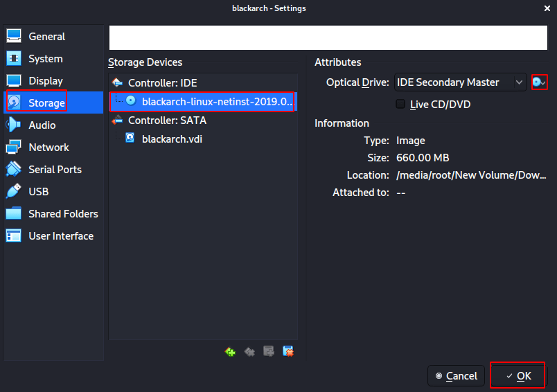Click the Audio speaker icon
The image size is (557, 392).
pos(13,125)
